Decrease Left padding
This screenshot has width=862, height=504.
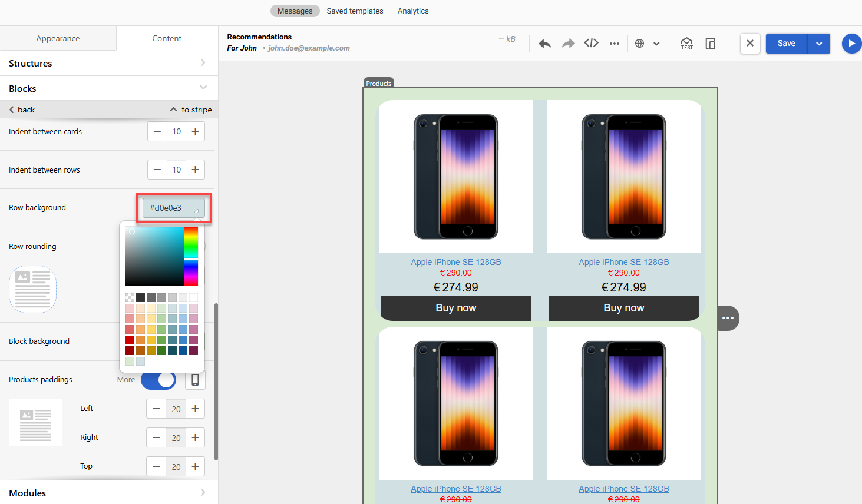(x=156, y=409)
